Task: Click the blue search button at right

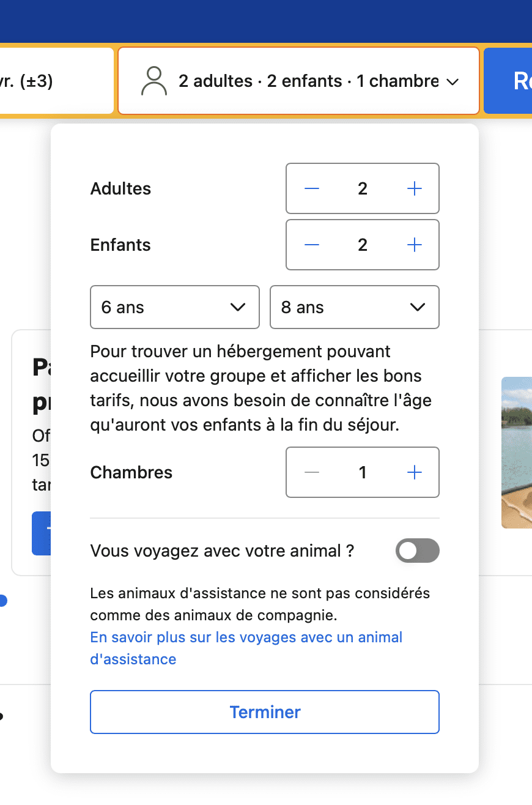Action: [x=508, y=81]
